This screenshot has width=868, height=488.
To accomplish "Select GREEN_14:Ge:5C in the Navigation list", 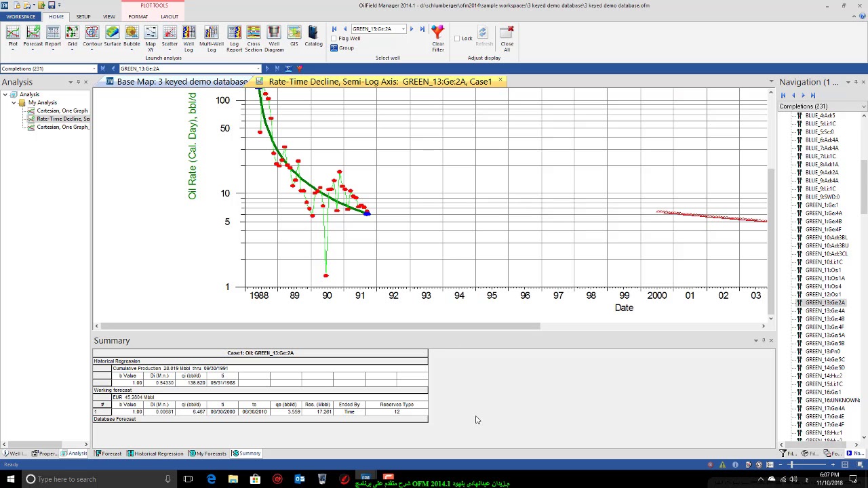I will click(x=825, y=359).
